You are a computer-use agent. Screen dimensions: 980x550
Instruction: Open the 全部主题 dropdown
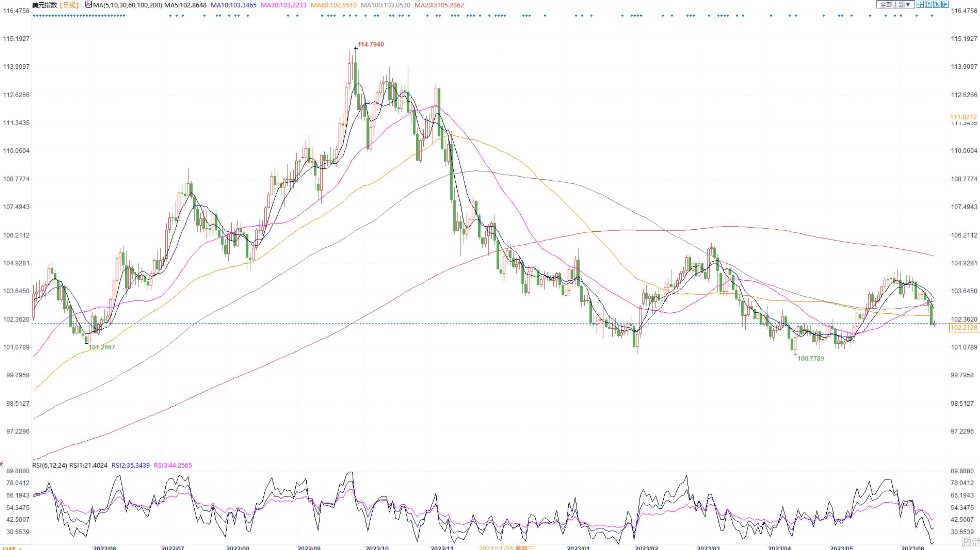(895, 4)
